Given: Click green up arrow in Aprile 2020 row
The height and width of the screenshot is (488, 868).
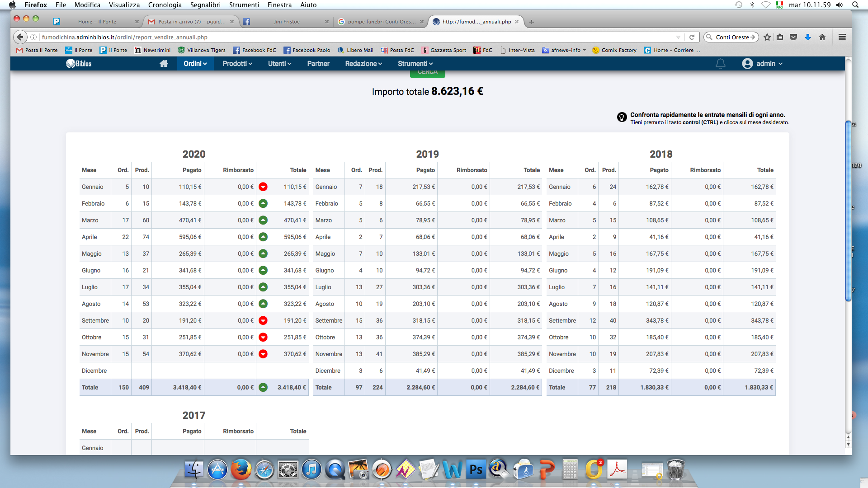Looking at the screenshot, I should pyautogui.click(x=263, y=237).
